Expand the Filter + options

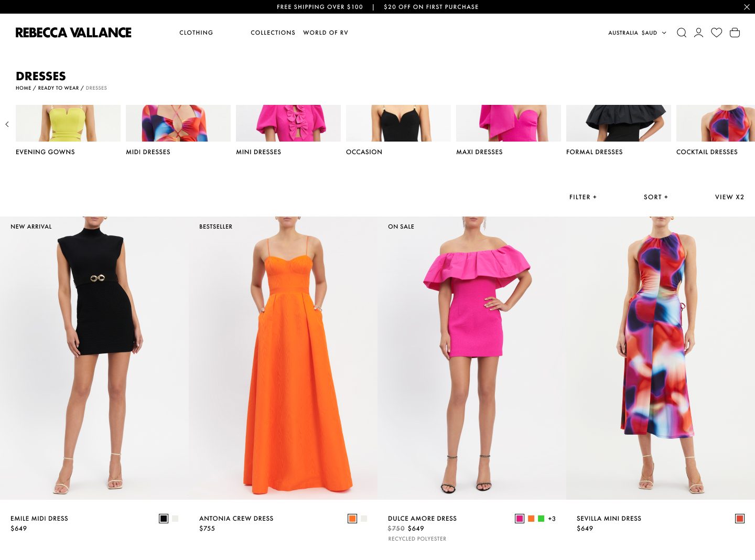click(x=583, y=197)
